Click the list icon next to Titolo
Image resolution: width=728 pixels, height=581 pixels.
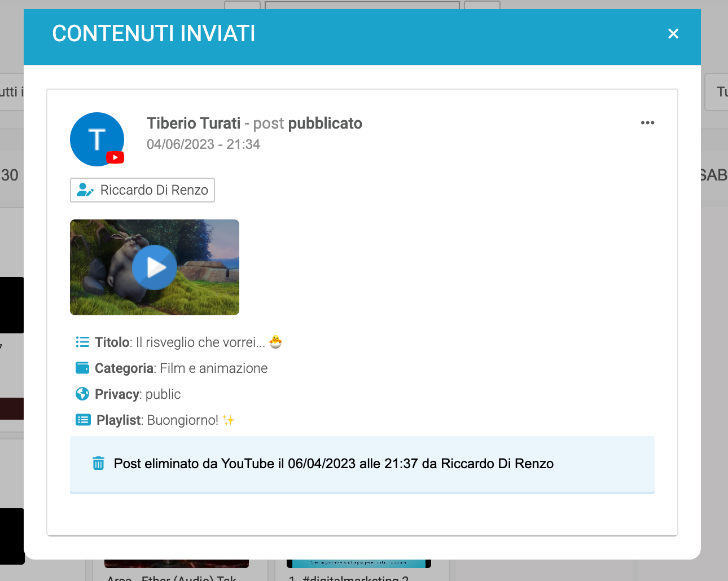82,342
